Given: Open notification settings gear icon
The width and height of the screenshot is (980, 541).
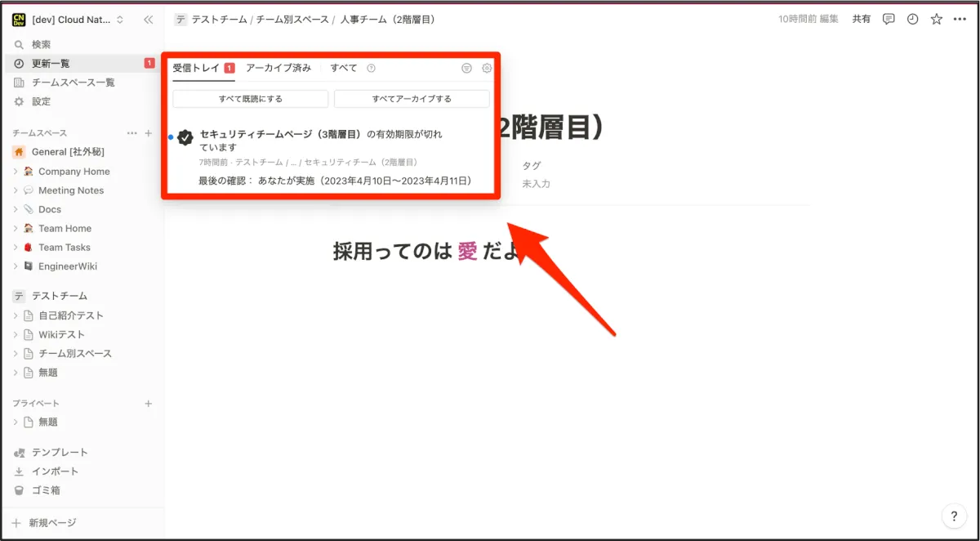Looking at the screenshot, I should tap(487, 69).
